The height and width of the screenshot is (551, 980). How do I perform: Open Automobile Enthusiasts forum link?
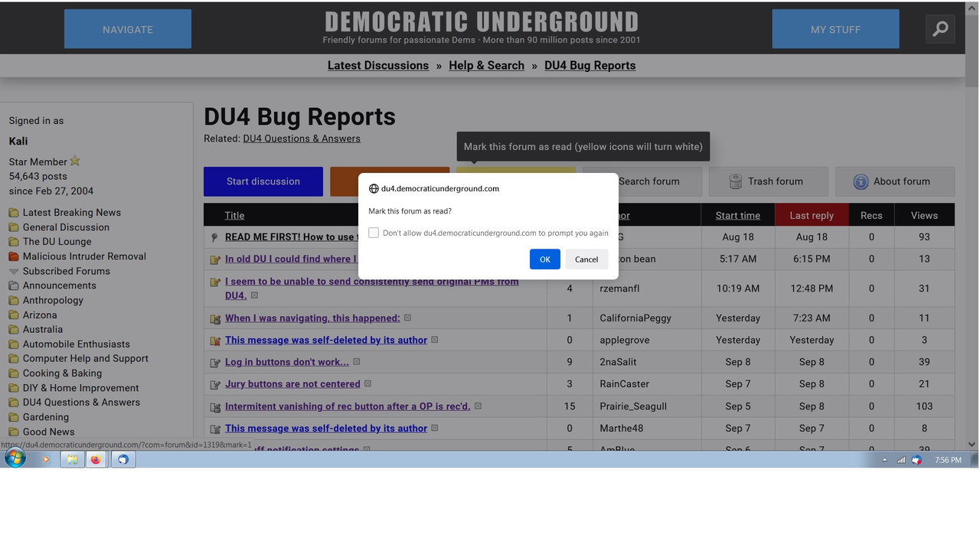click(x=77, y=344)
